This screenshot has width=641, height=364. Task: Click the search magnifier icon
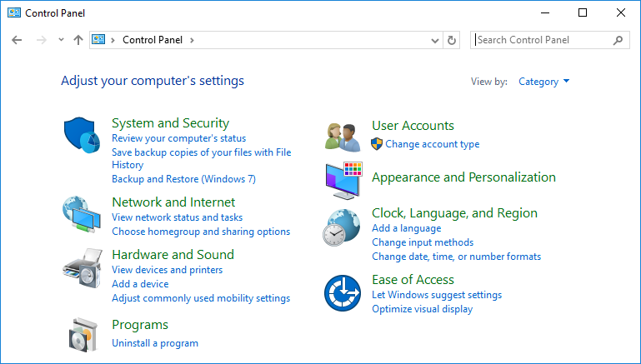[x=618, y=40]
